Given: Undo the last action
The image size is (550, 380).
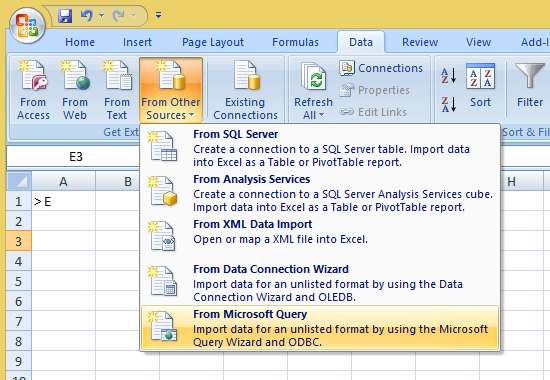Looking at the screenshot, I should pos(87,16).
